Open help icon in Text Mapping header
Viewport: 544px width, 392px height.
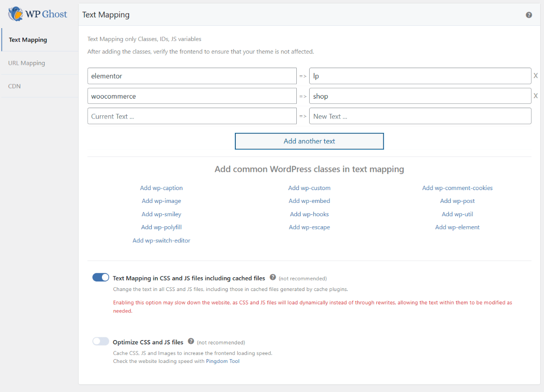pyautogui.click(x=529, y=15)
